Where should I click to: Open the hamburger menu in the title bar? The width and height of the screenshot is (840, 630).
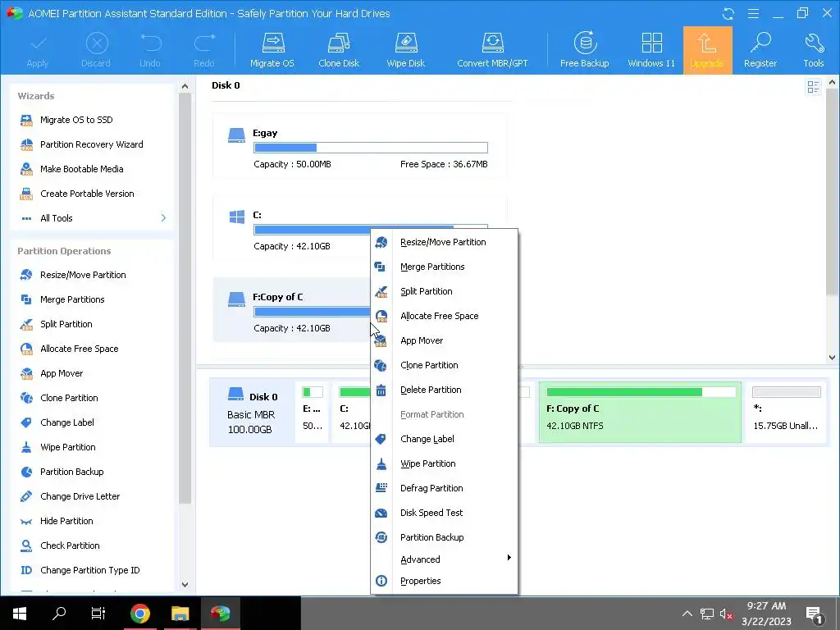click(x=753, y=13)
